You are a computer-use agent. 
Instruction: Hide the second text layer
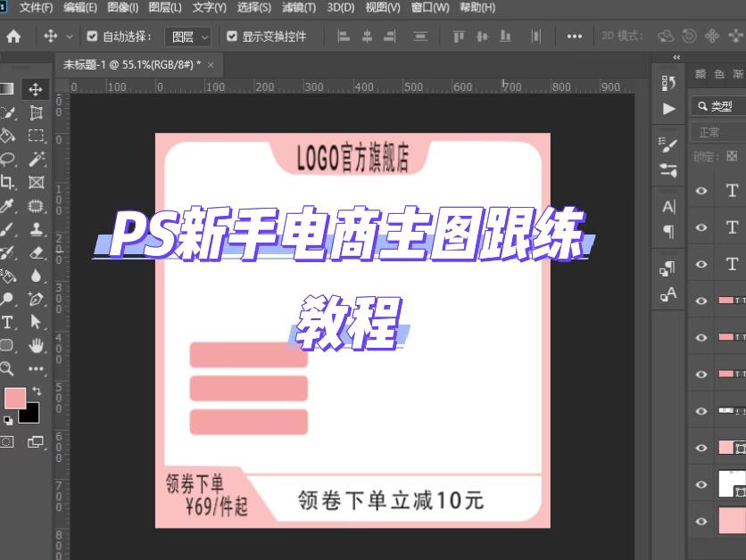[x=701, y=227]
